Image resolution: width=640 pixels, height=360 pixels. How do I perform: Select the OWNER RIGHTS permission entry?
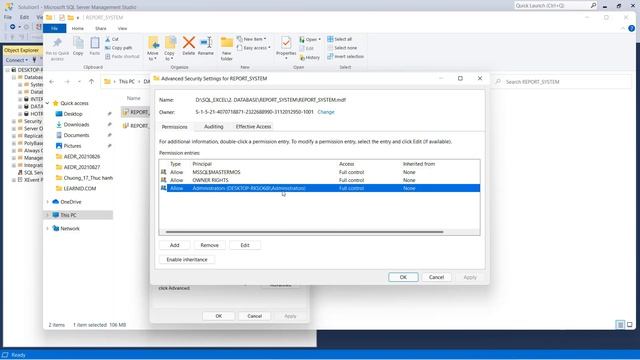[x=319, y=180]
